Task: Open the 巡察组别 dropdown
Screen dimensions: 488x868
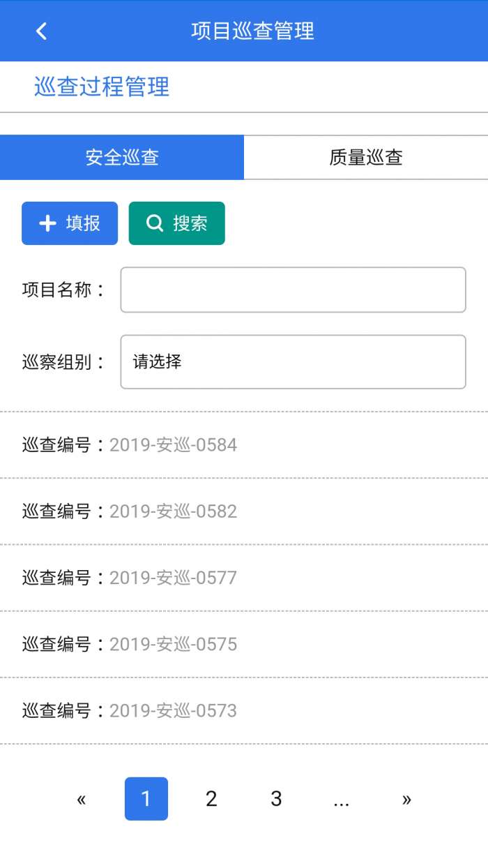Action: (x=293, y=361)
